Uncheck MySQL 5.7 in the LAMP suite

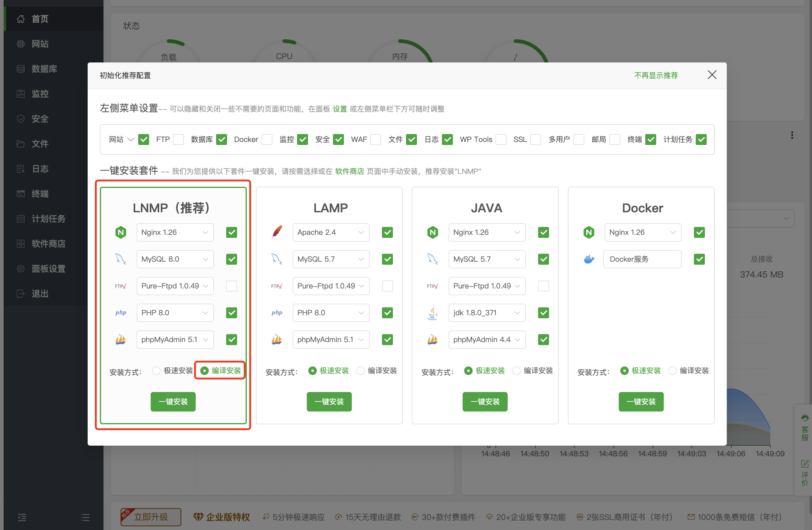tap(387, 259)
